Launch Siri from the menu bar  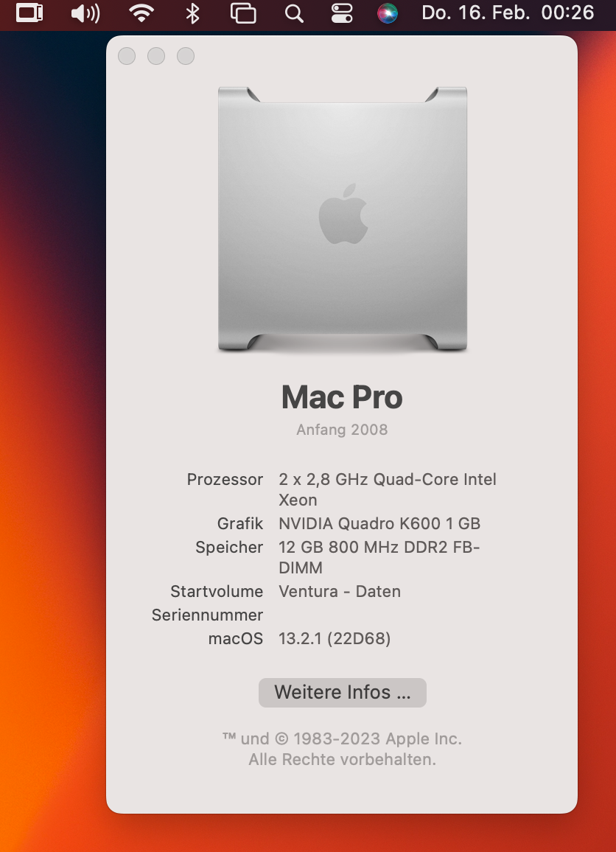tap(388, 13)
